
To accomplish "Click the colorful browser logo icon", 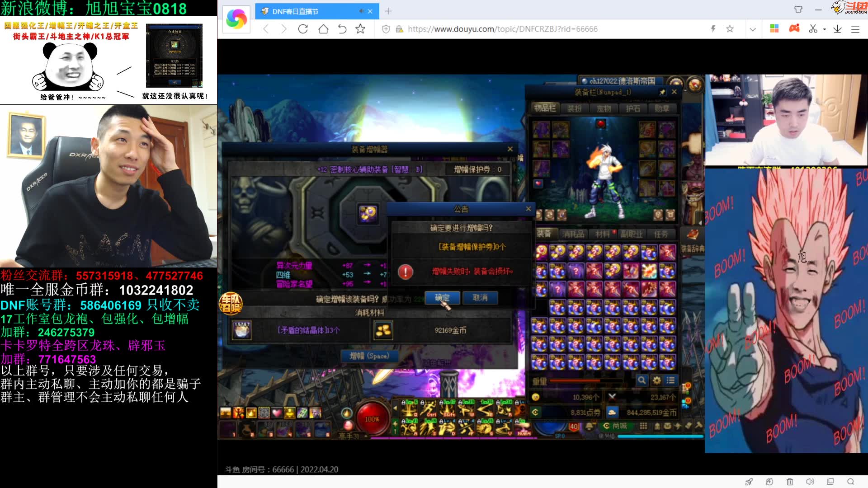I will point(236,19).
